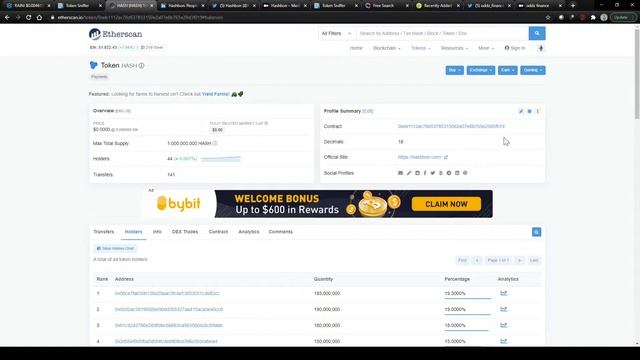Click the Etherscan logo

[116, 34]
